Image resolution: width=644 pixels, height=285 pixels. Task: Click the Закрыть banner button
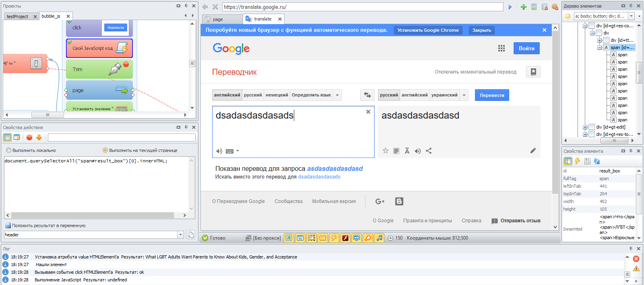pos(481,30)
